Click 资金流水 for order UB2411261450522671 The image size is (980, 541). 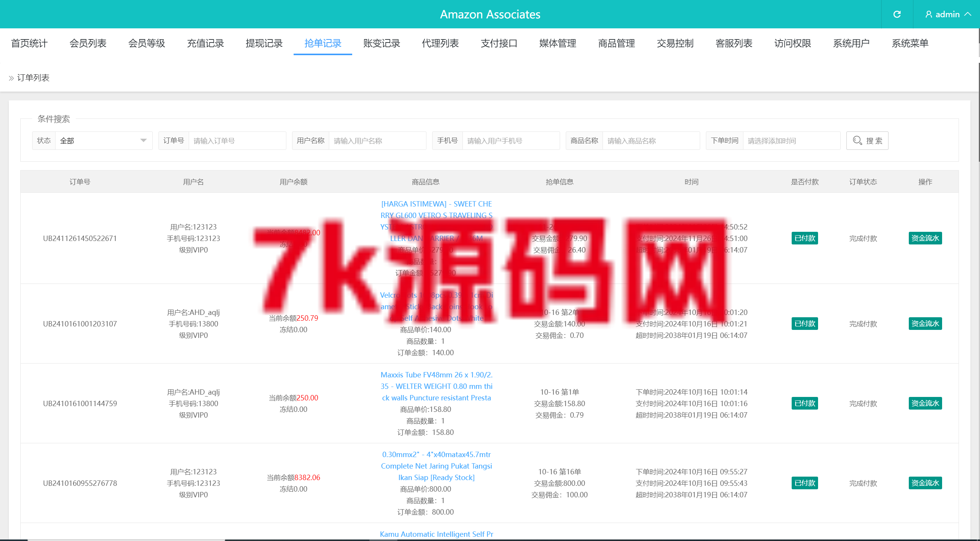[925, 238]
